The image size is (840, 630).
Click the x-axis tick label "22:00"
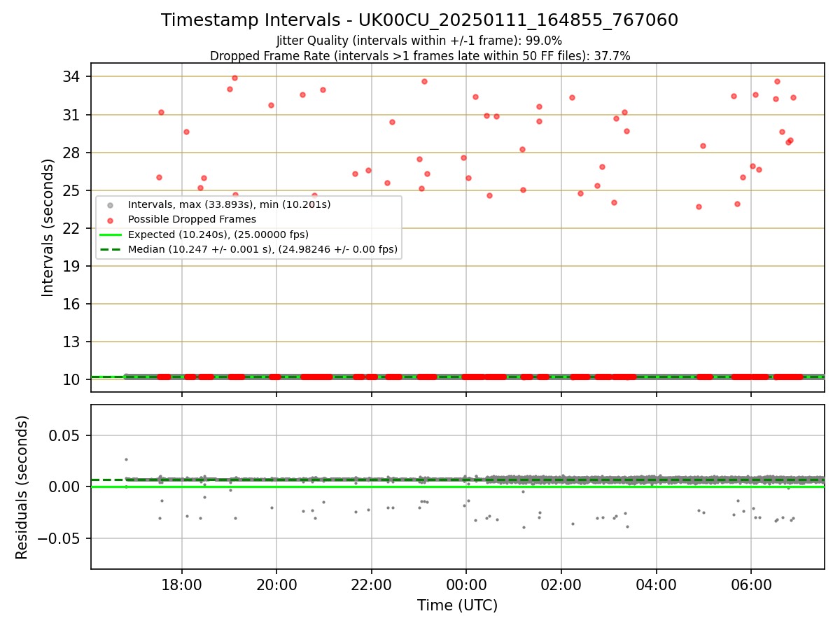pos(372,584)
